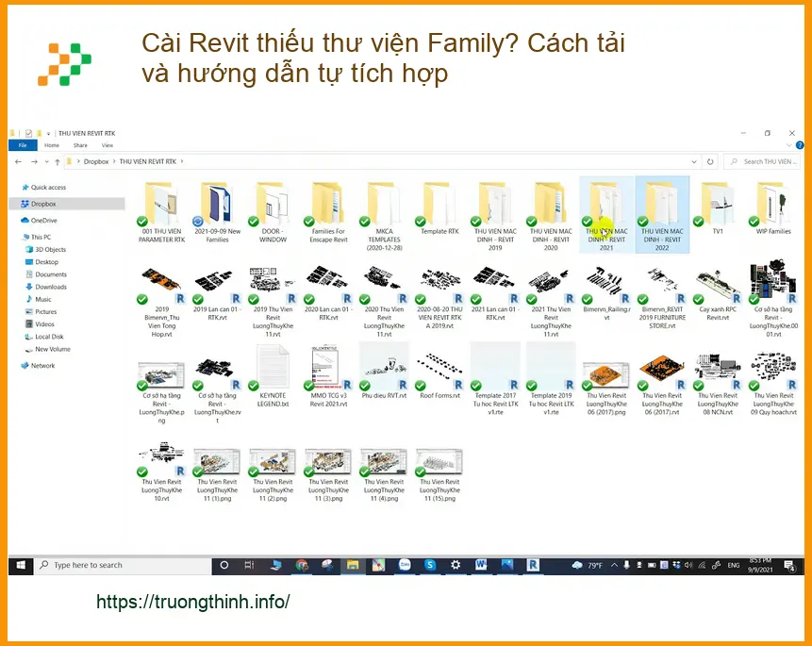The height and width of the screenshot is (646, 812).
Task: Open the 2021-09-09 New Families folder
Action: 218,212
